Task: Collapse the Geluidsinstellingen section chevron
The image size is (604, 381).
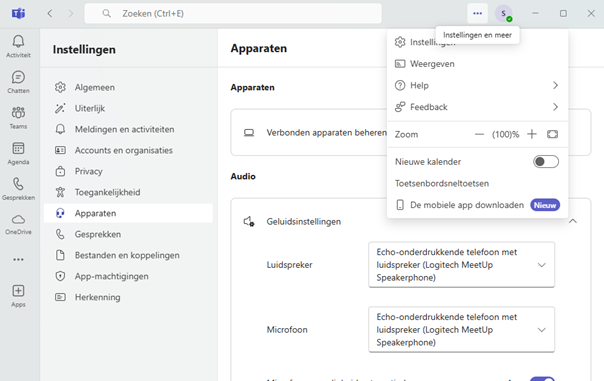Action: [x=573, y=221]
